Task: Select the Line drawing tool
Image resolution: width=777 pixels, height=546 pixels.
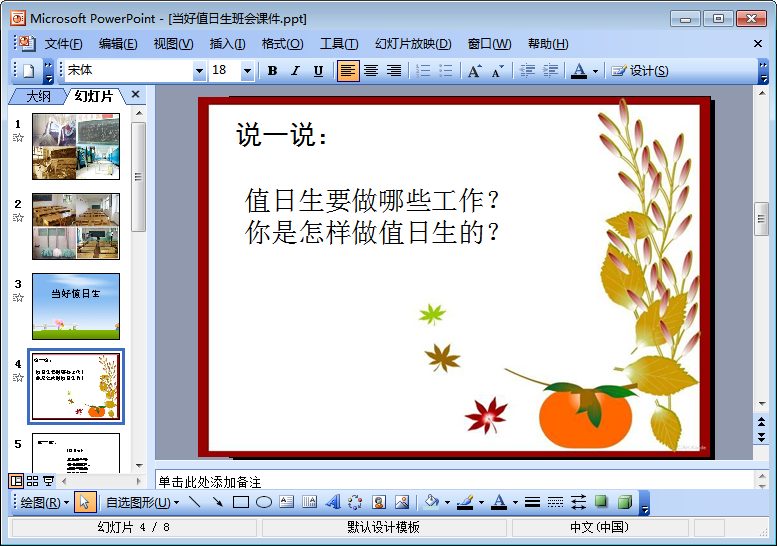Action: tap(195, 502)
